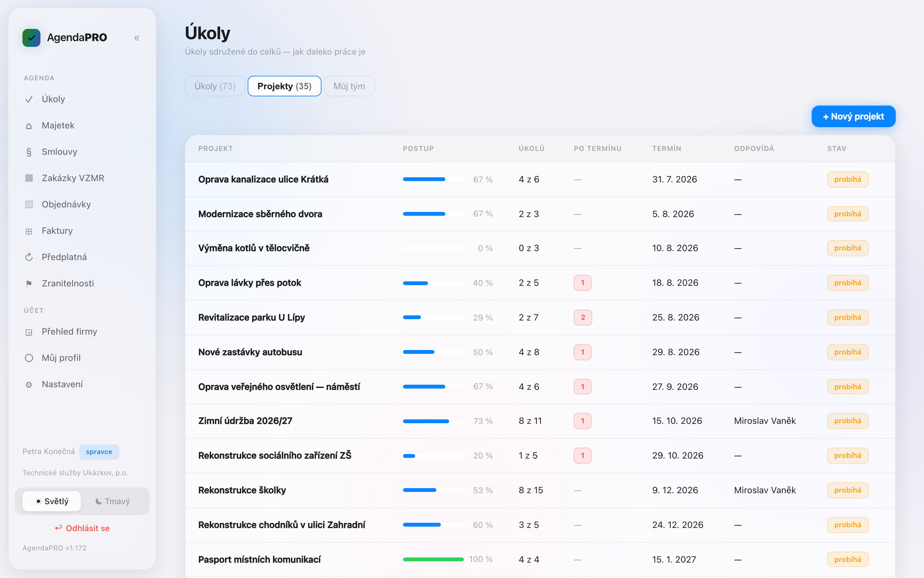Open Zranitelnosti in the sidebar

[82, 283]
